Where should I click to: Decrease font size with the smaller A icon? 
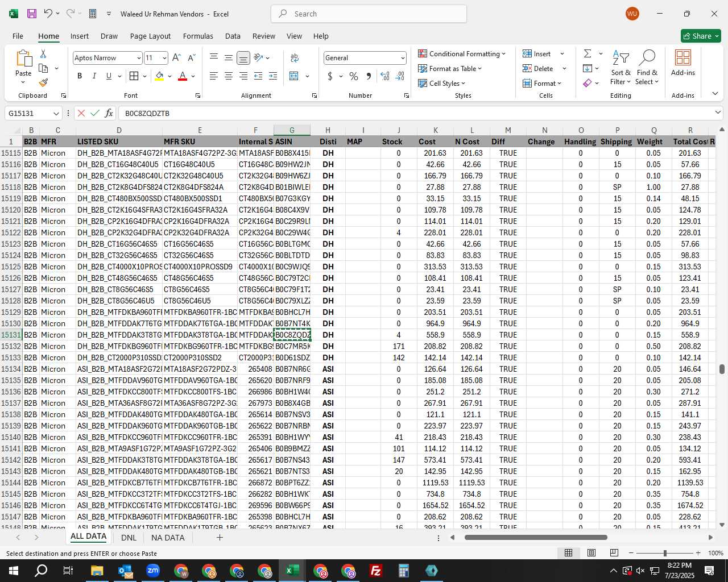tap(191, 58)
